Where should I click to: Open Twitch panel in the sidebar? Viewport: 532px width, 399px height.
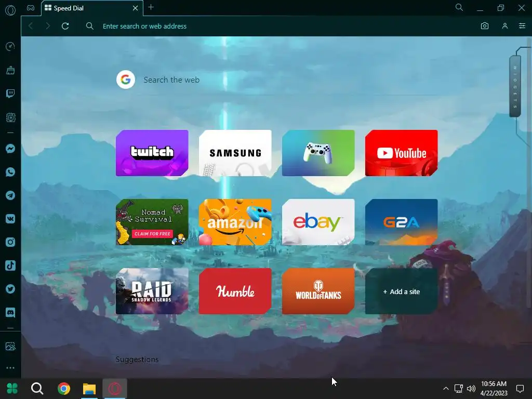click(10, 94)
